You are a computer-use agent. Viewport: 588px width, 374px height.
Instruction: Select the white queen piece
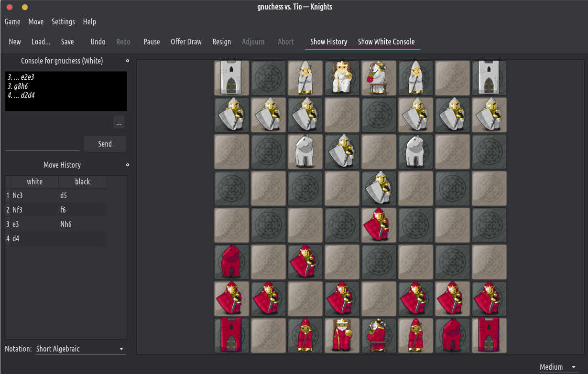[379, 78]
